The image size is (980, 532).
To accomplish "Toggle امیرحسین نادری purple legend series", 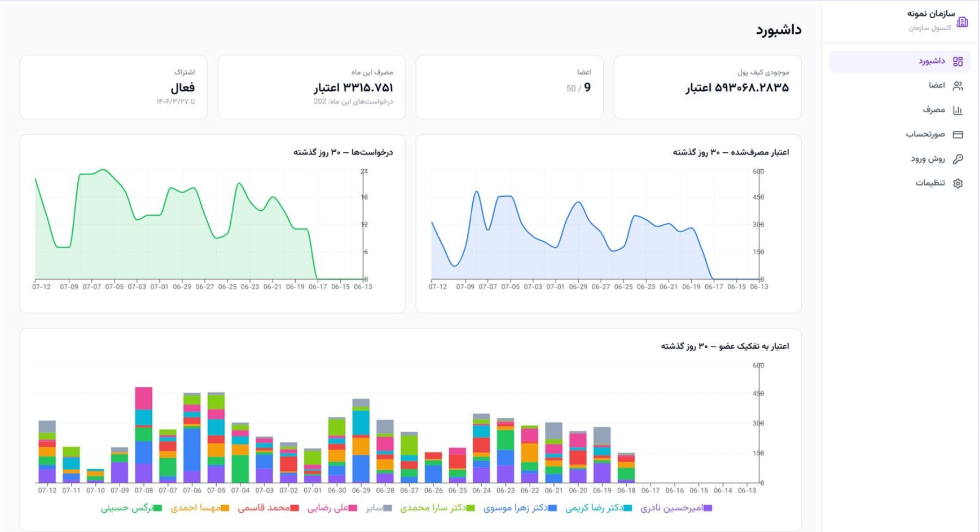I will click(x=676, y=508).
